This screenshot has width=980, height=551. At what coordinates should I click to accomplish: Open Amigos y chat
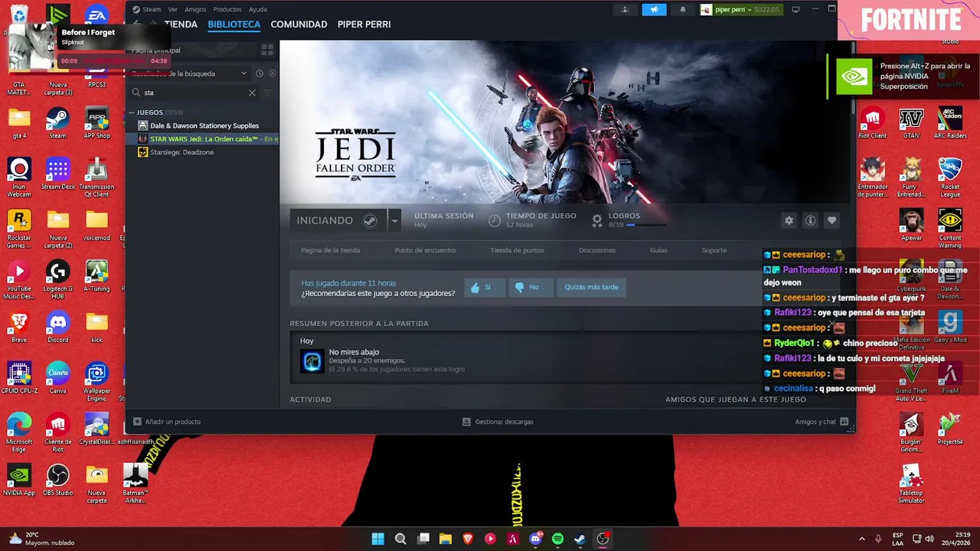[x=822, y=422]
